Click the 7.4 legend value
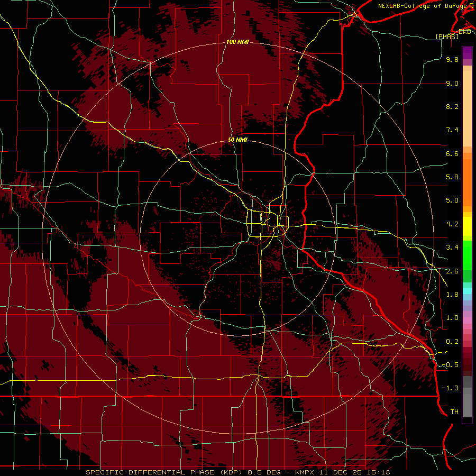Screen dimensions: 476x476 click(x=452, y=130)
